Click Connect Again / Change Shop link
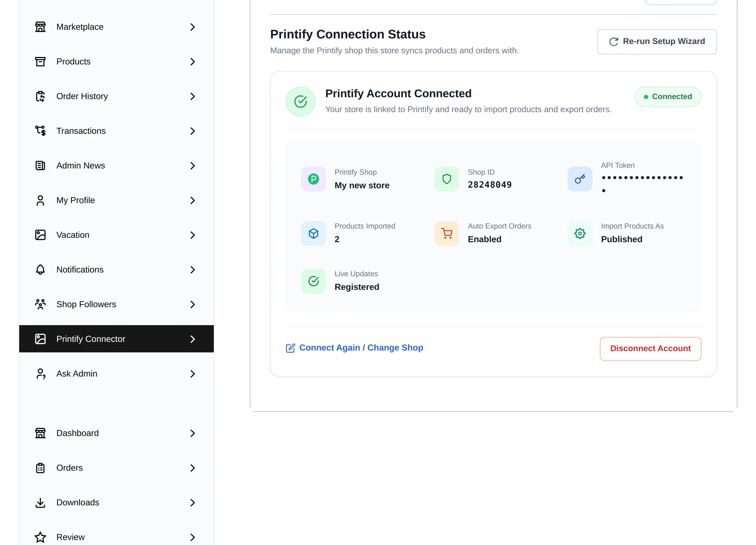756x545 pixels. click(x=354, y=348)
